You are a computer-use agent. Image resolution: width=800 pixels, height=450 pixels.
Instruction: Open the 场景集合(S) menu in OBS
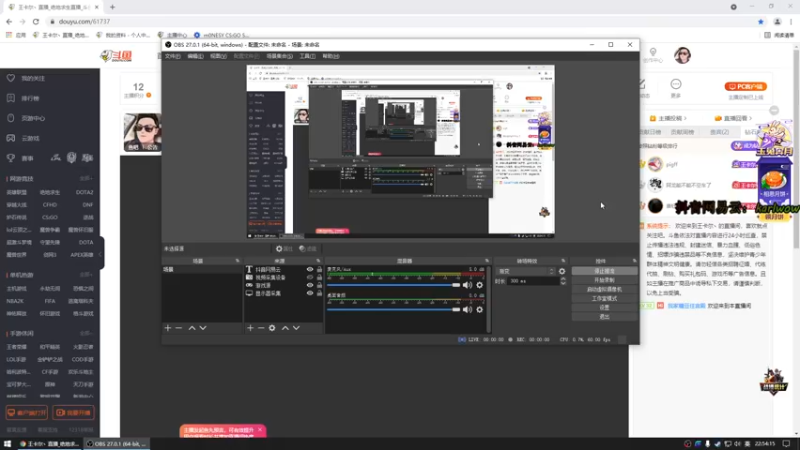coord(280,56)
